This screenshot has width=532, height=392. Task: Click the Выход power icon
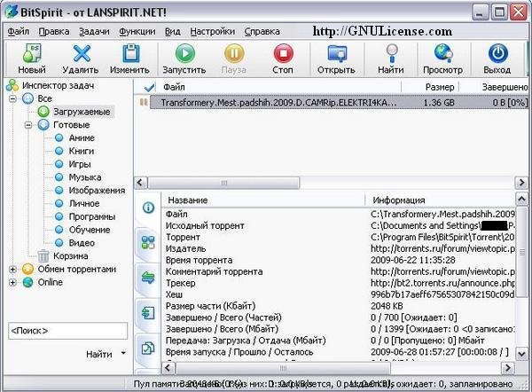coord(497,53)
